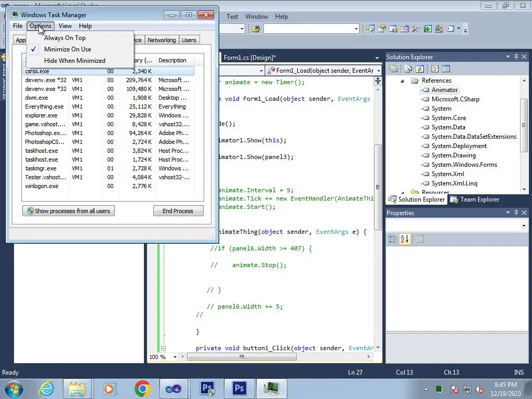Pin the Solution Explorer panel with auto-hide pin

coord(516,57)
